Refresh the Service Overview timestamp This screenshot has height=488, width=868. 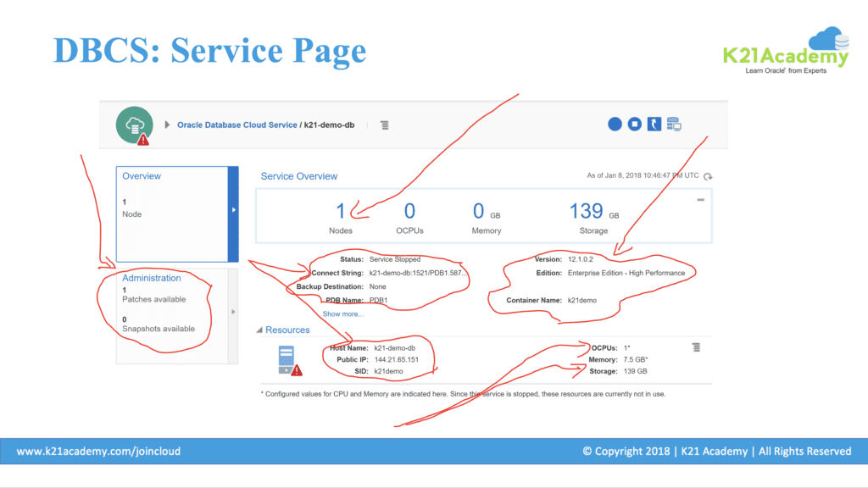pos(708,176)
